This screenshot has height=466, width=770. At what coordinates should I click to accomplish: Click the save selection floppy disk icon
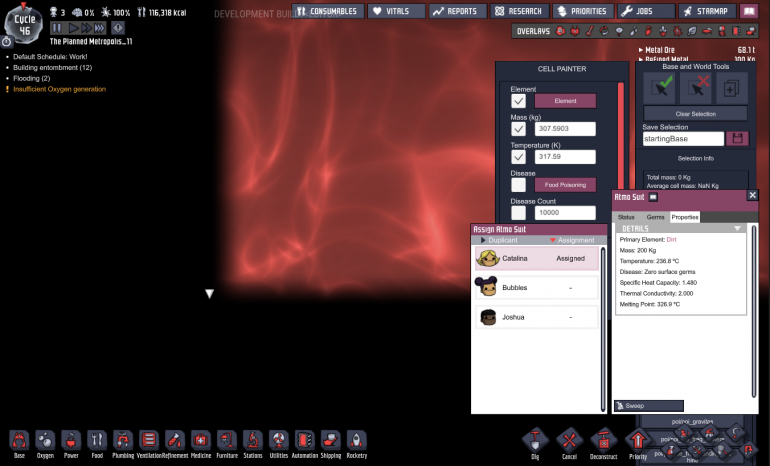click(x=739, y=138)
